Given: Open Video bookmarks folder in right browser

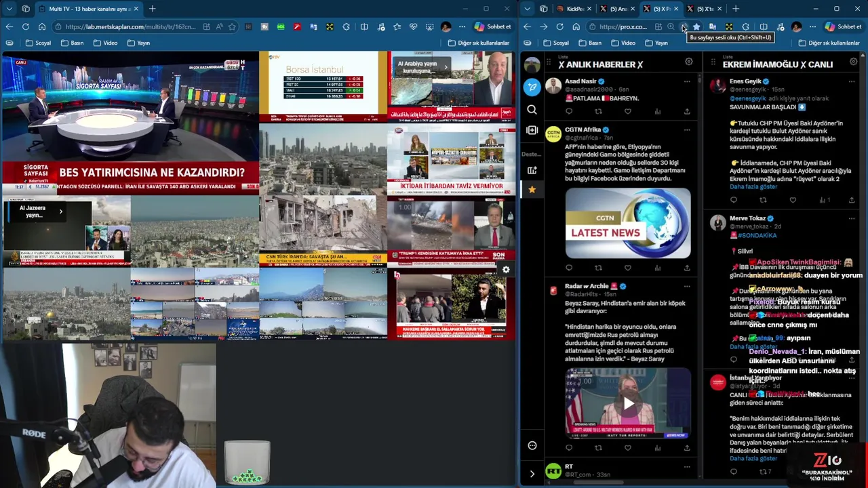Looking at the screenshot, I should coord(623,43).
